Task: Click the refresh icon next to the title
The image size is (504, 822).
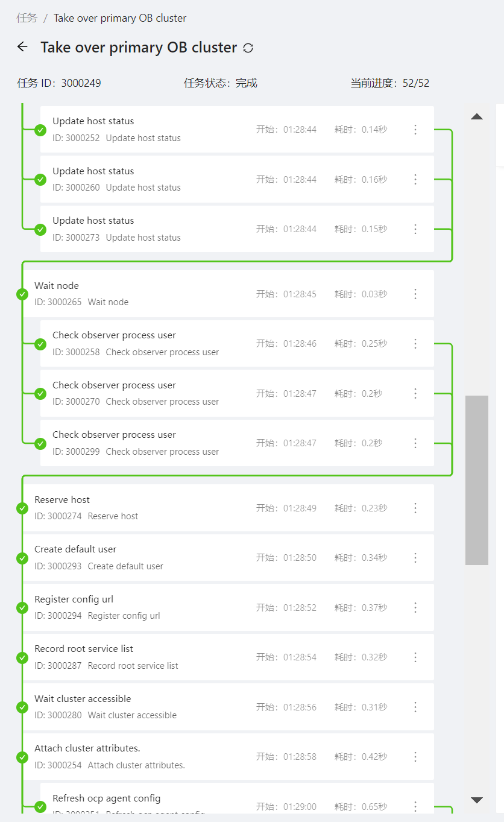Action: point(248,48)
